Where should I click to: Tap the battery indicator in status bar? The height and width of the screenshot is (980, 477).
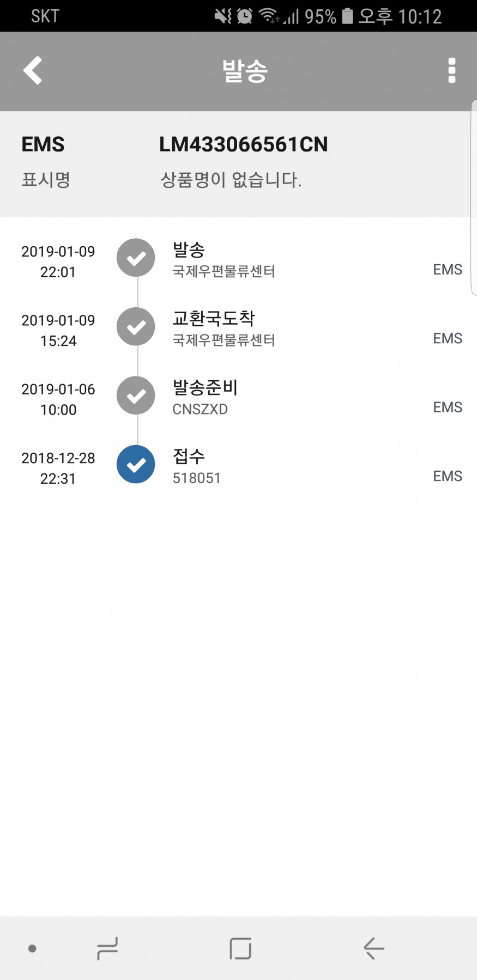click(x=347, y=16)
